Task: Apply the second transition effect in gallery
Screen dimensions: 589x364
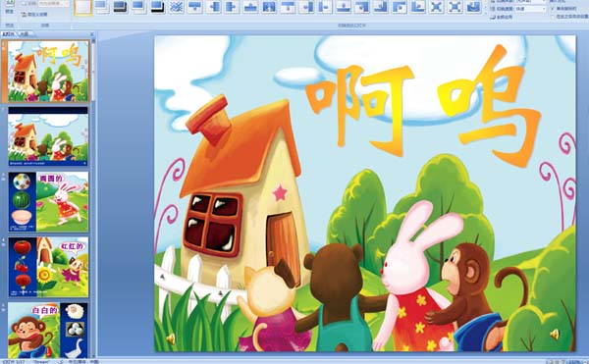Action: [101, 7]
